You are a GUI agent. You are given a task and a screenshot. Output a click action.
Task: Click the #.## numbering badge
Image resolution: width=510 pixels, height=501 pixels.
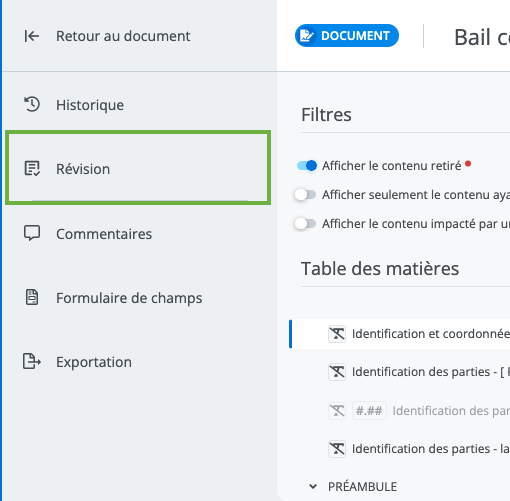click(x=369, y=411)
